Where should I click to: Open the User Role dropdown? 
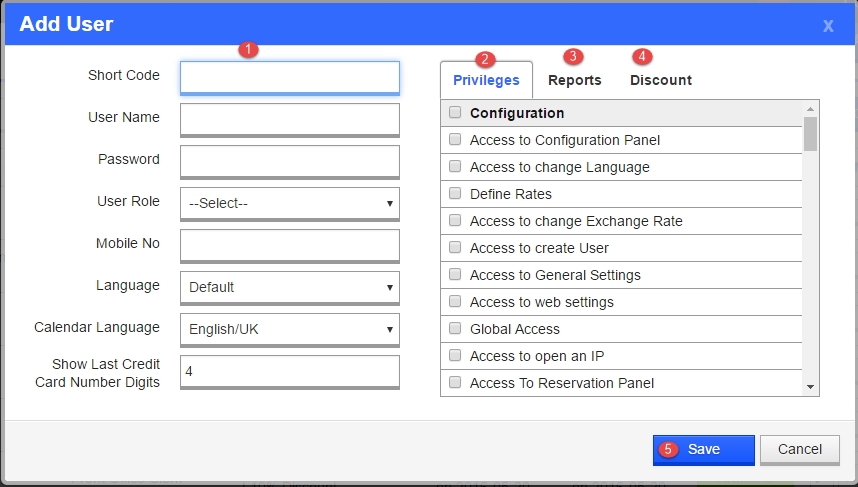pos(290,203)
